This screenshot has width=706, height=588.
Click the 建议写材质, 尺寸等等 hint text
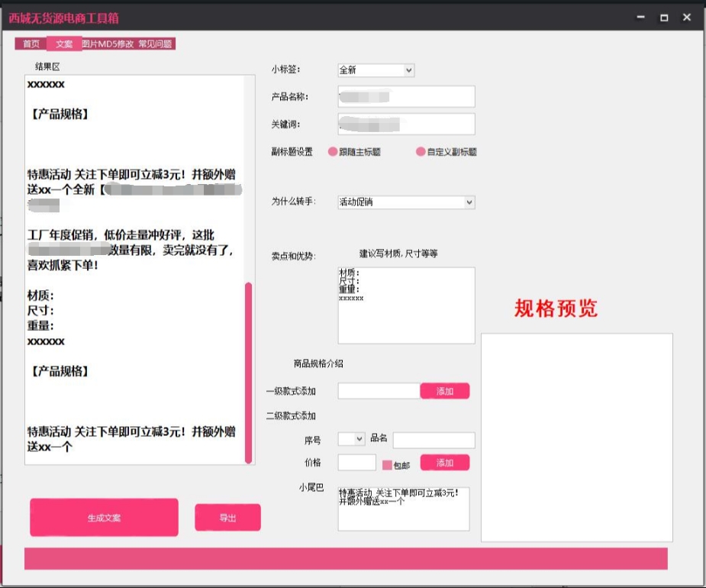click(398, 254)
